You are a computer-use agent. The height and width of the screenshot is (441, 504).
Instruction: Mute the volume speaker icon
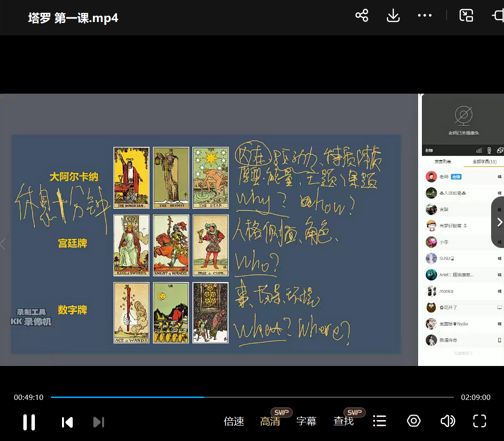click(447, 421)
